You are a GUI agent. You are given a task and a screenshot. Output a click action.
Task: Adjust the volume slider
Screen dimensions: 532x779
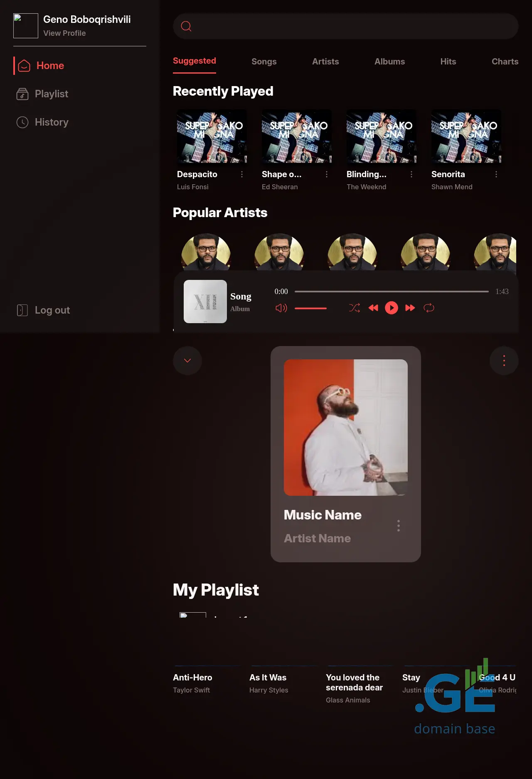[310, 308]
